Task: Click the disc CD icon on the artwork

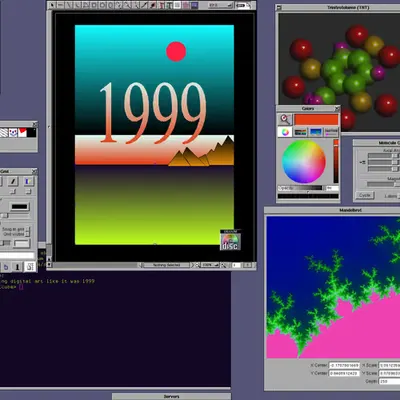Action: (230, 240)
